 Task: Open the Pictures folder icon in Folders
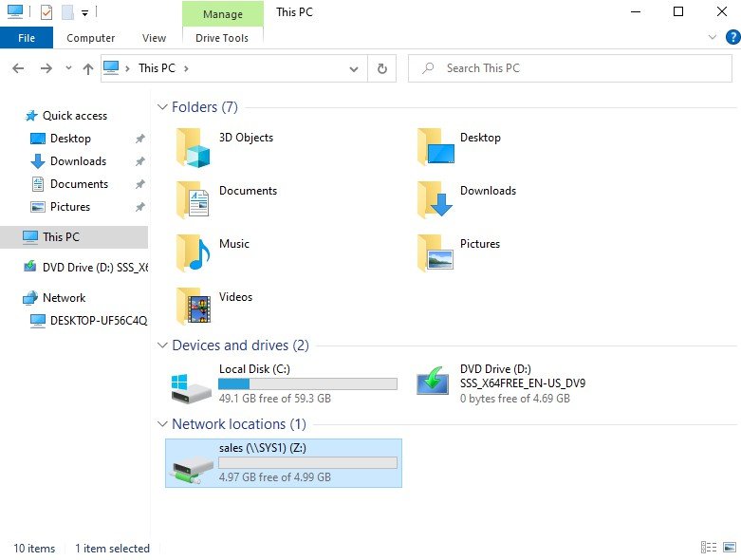coord(435,253)
